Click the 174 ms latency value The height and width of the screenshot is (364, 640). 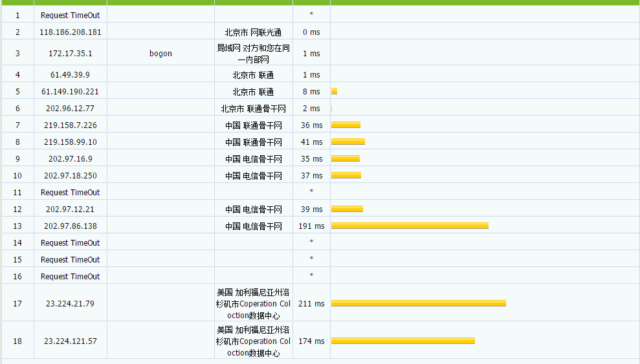pyautogui.click(x=311, y=341)
